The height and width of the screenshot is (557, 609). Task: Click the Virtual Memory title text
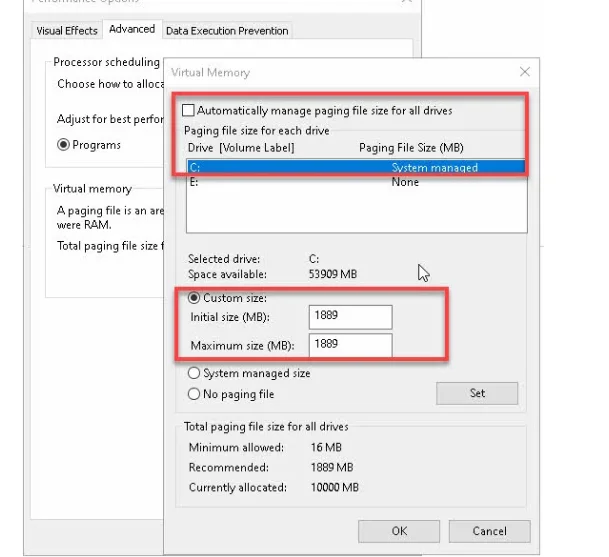pos(210,73)
